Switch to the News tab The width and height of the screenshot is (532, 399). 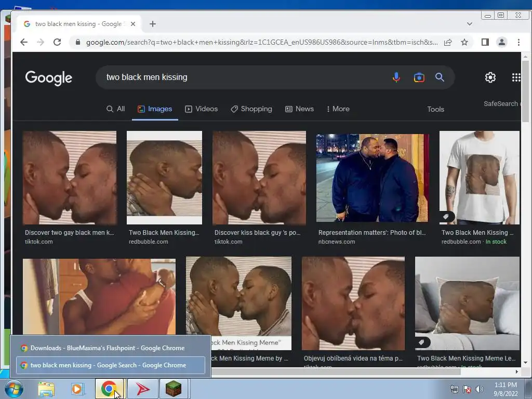[x=299, y=109]
